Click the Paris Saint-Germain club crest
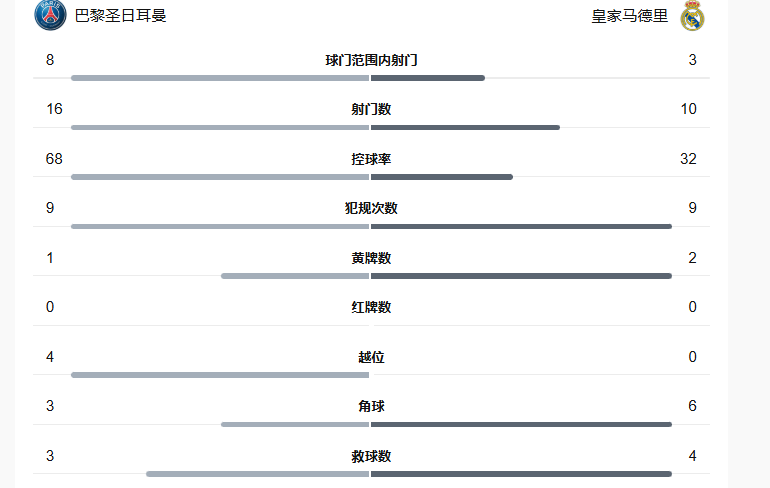This screenshot has height=488, width=770. (x=50, y=15)
